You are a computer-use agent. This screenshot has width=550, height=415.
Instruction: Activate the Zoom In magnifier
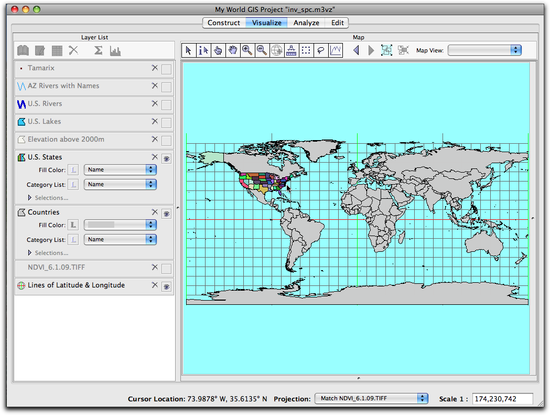(247, 51)
